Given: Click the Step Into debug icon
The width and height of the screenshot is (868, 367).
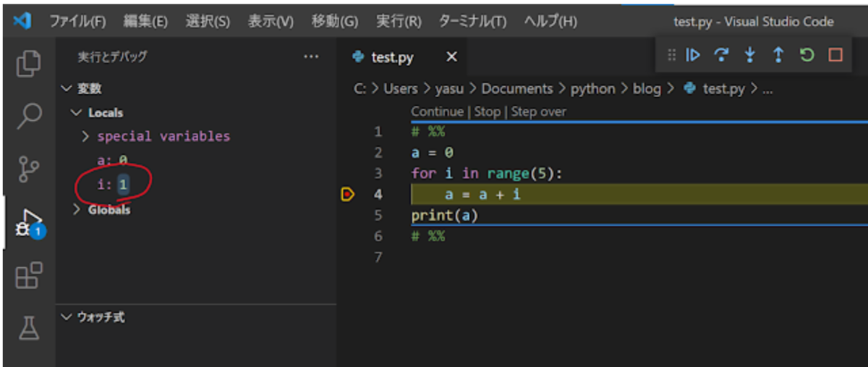Looking at the screenshot, I should coord(749,55).
